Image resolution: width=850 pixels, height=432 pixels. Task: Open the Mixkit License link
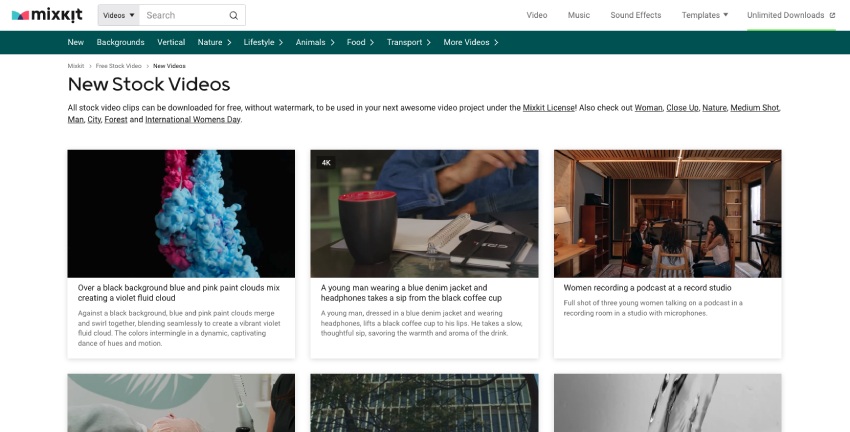[x=549, y=108]
